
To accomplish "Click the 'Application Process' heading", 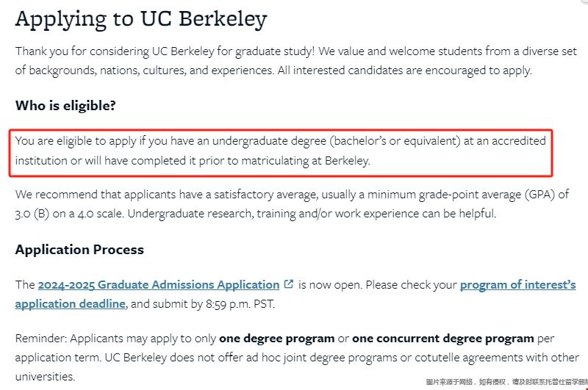I will (79, 250).
